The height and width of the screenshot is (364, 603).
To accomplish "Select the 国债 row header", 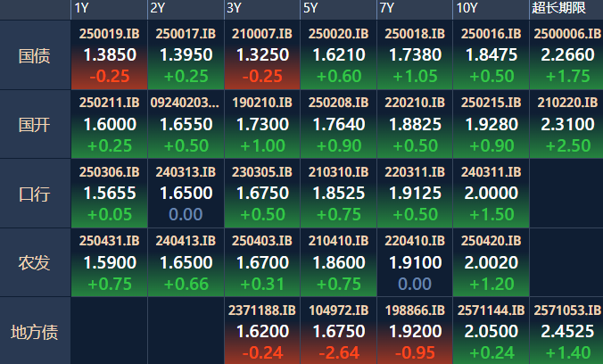I will tap(35, 55).
